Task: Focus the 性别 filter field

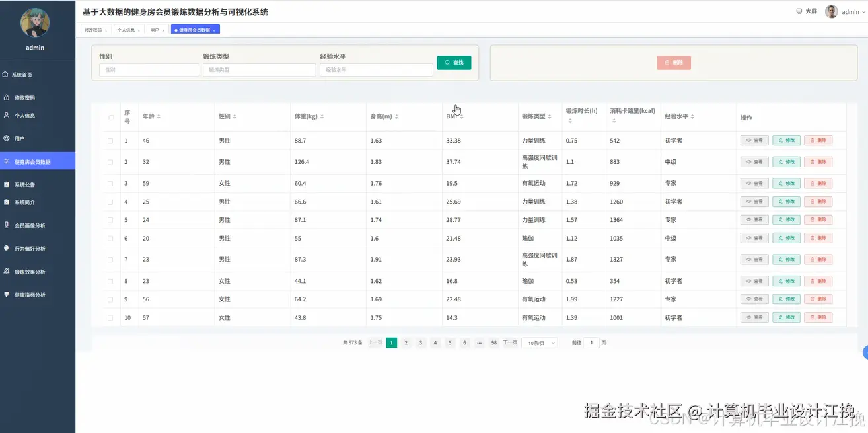Action: [x=149, y=70]
